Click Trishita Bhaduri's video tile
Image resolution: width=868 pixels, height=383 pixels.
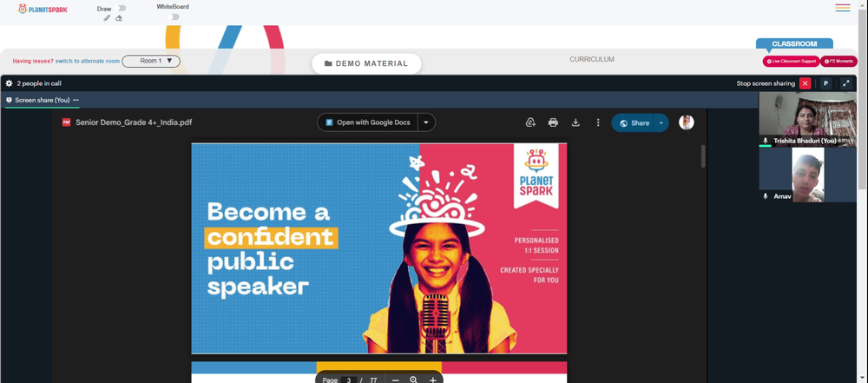tap(807, 119)
